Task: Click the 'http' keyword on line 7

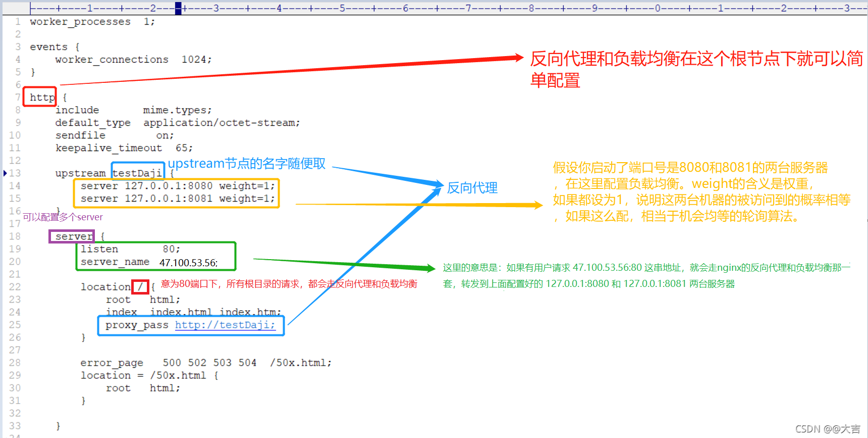Action: tap(42, 97)
